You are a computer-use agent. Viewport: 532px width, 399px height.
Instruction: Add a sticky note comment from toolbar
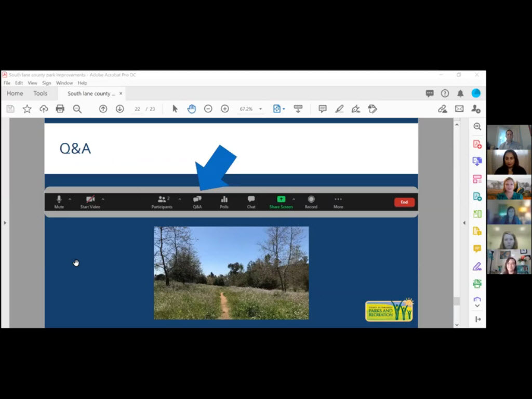323,109
